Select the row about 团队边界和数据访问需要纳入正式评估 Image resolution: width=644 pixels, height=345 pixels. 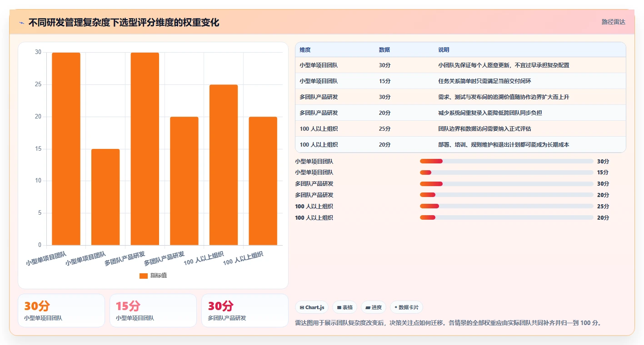(460, 128)
